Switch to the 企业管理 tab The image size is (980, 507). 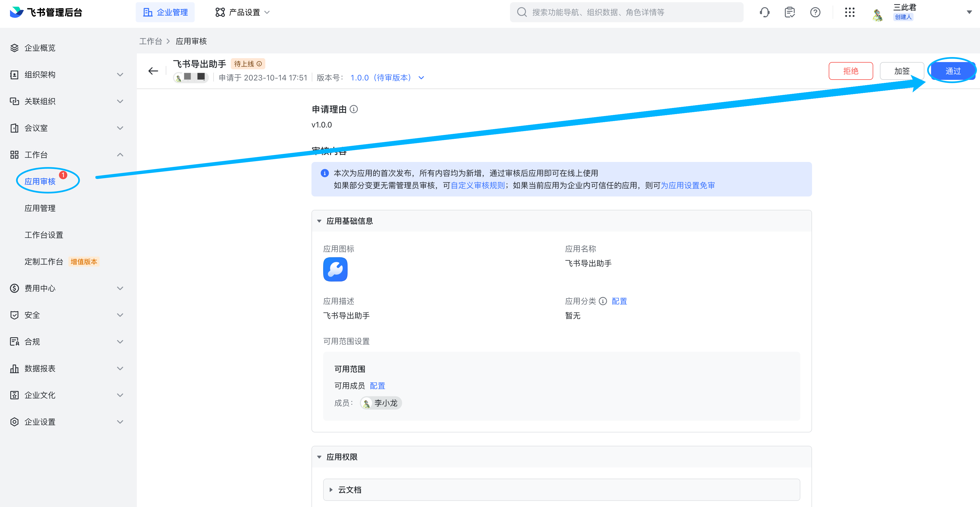pos(165,13)
